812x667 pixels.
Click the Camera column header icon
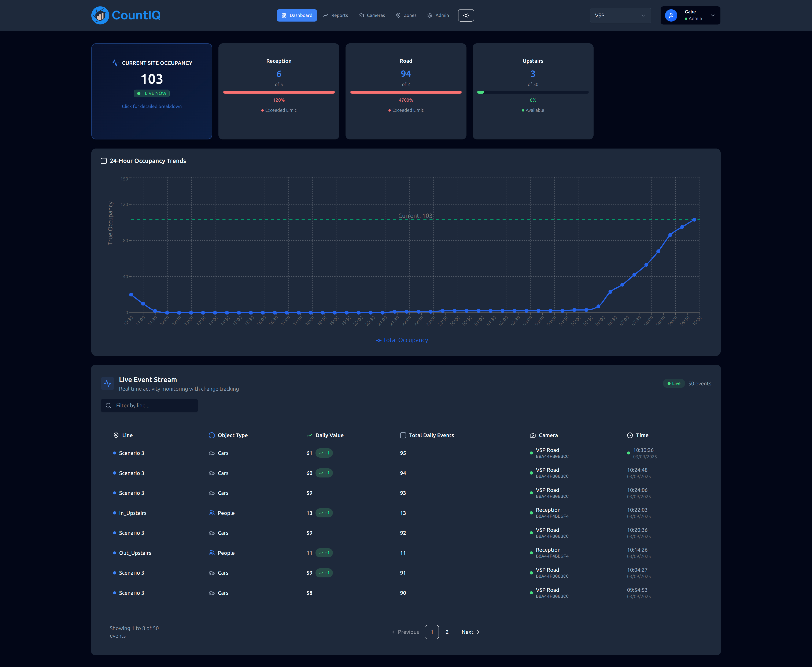pyautogui.click(x=532, y=435)
